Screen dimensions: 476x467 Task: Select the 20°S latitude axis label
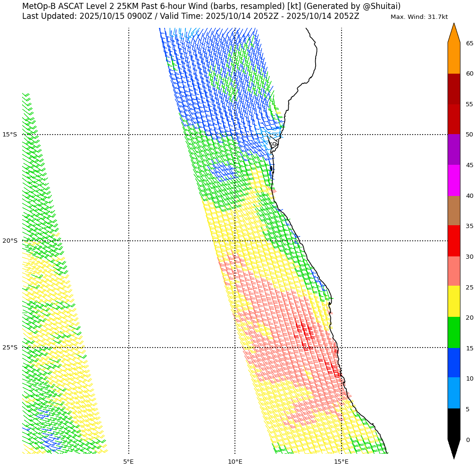pyautogui.click(x=9, y=241)
